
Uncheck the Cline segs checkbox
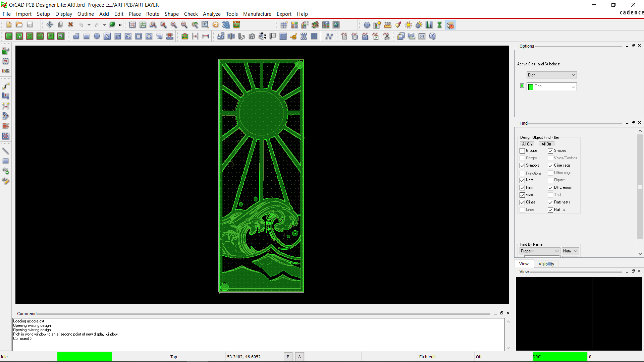[550, 166]
